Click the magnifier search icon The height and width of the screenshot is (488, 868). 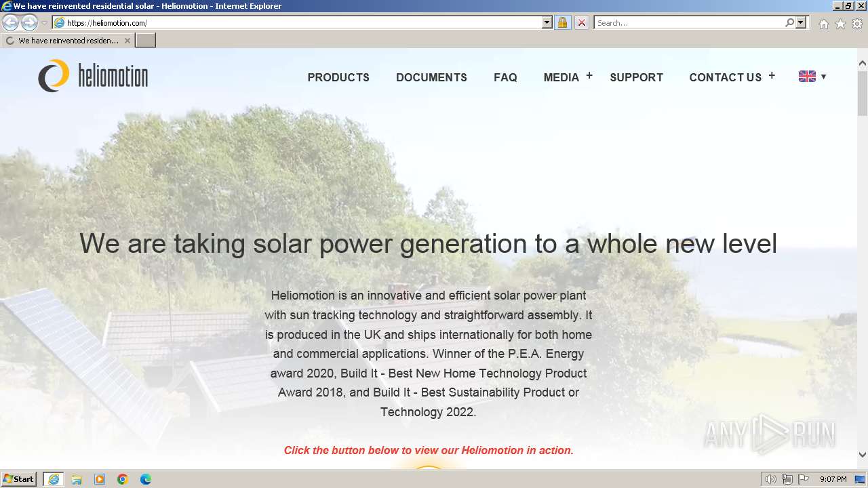789,22
